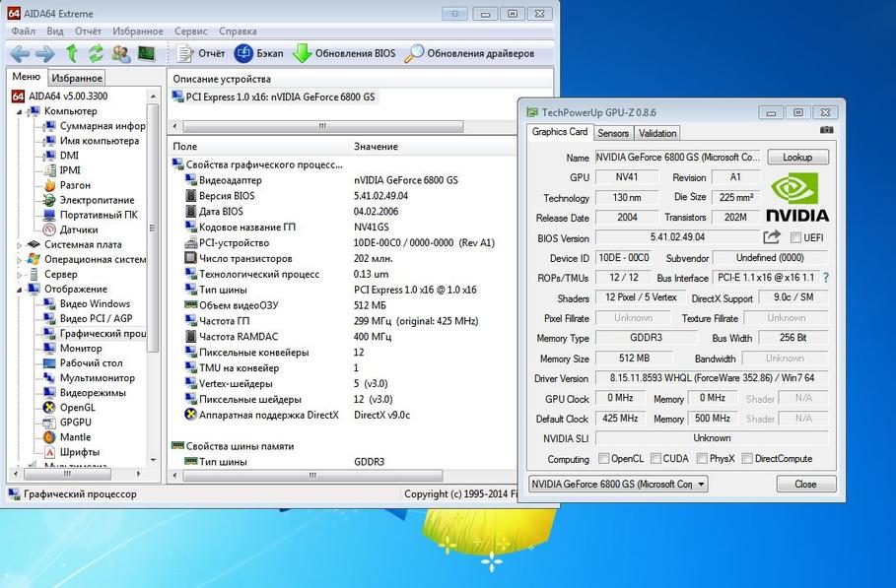
Task: Click the Значение column header
Action: click(433, 146)
